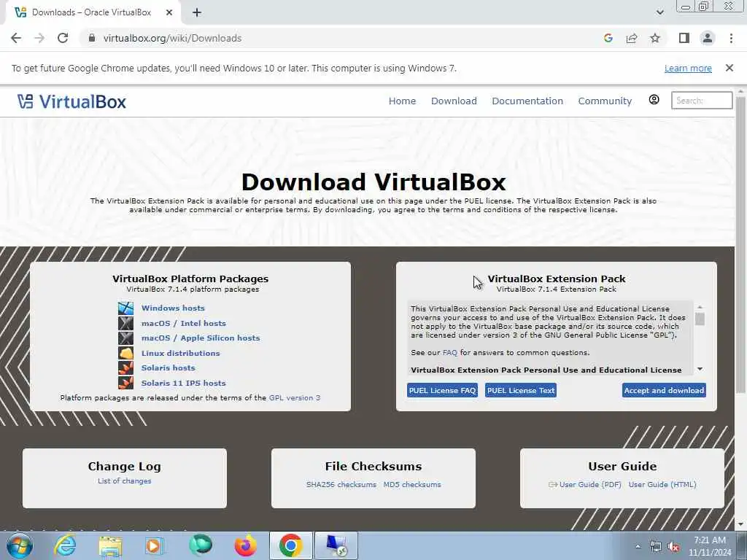
Task: Open the Windows hosts download link
Action: tap(173, 308)
